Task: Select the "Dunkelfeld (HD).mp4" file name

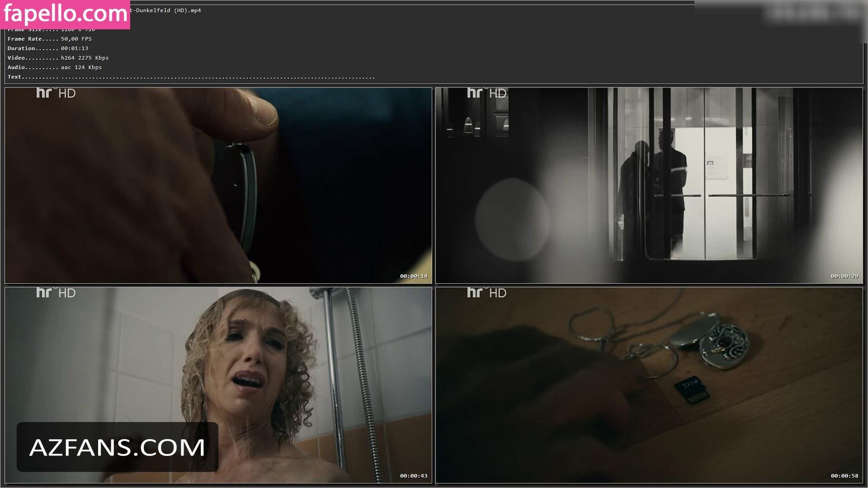Action: 169,10
